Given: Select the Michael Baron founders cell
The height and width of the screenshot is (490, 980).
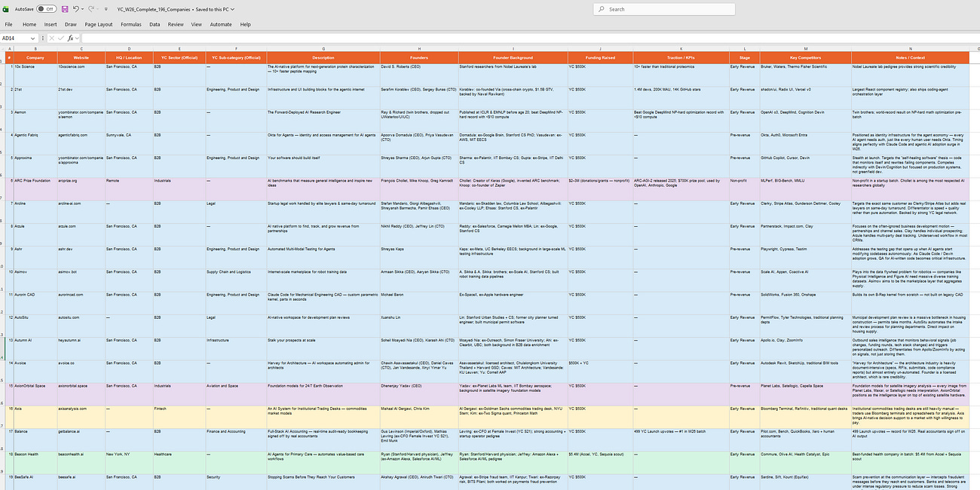Looking at the screenshot, I should [418, 302].
